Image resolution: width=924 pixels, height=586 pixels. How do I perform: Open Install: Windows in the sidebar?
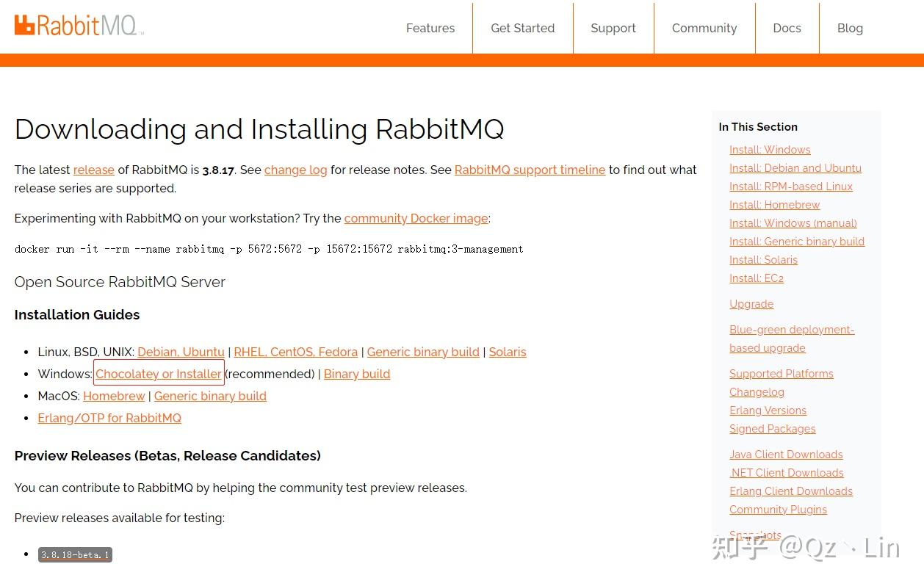(x=770, y=149)
